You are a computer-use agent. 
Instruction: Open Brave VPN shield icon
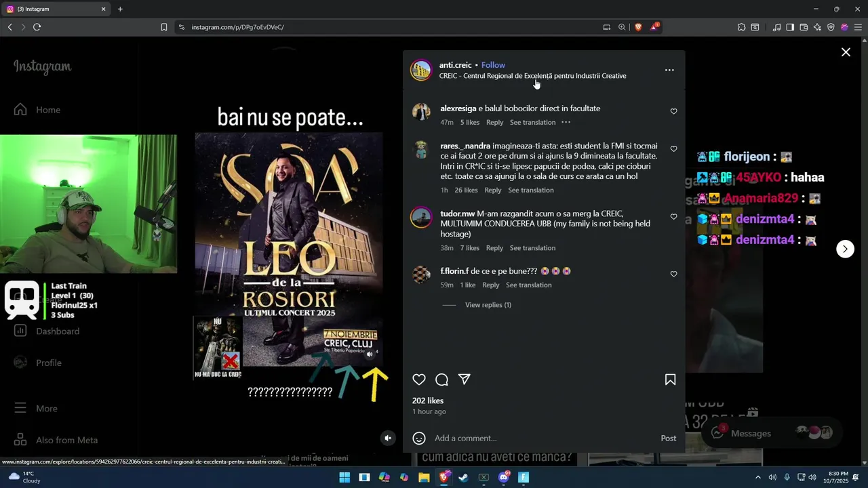click(x=831, y=27)
